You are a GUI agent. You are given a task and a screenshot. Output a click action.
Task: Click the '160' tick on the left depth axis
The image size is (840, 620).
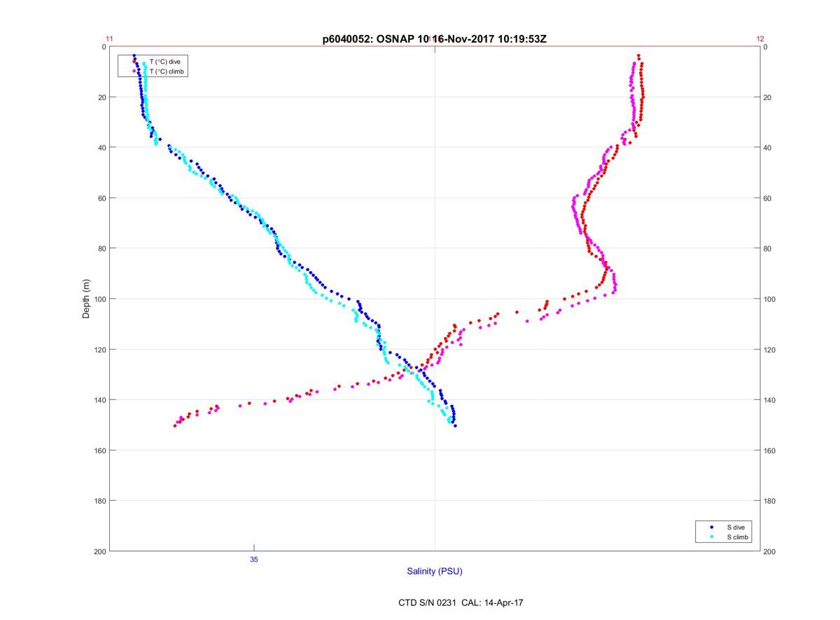(100, 450)
